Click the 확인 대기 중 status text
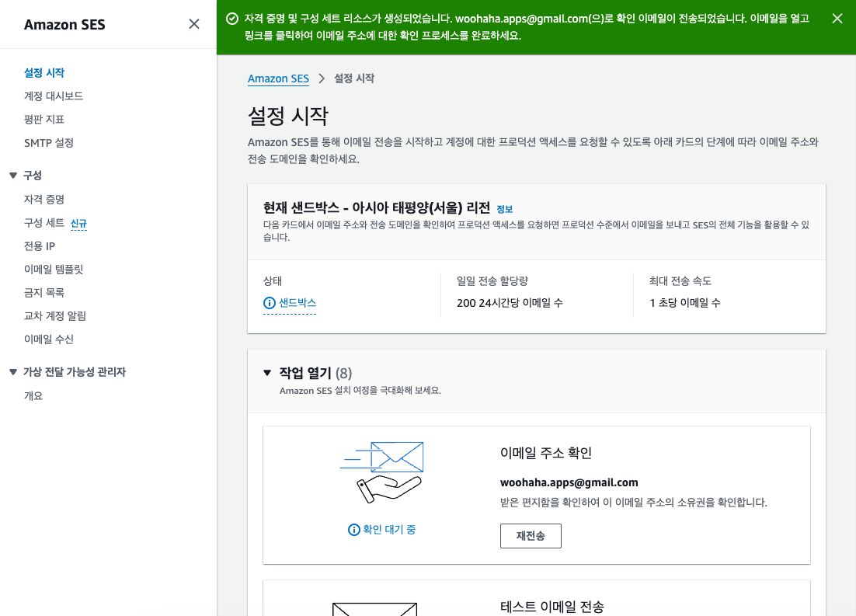This screenshot has height=616, width=856. click(389, 530)
